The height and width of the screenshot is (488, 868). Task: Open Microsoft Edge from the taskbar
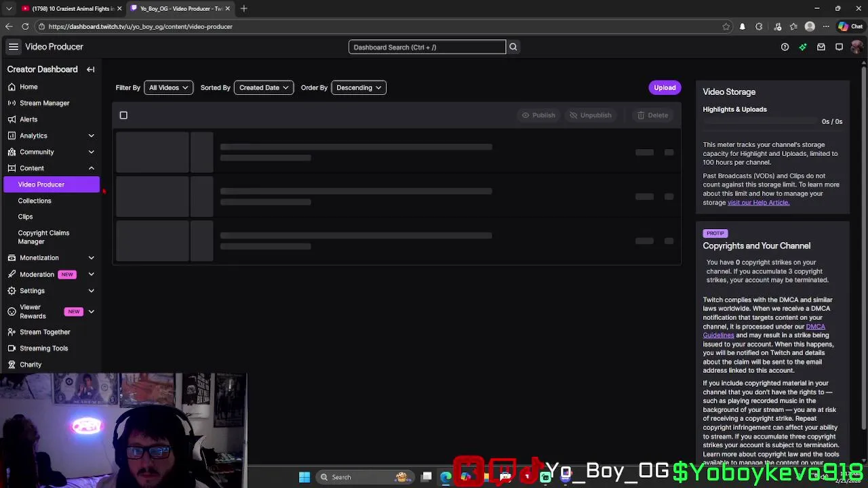pyautogui.click(x=446, y=477)
